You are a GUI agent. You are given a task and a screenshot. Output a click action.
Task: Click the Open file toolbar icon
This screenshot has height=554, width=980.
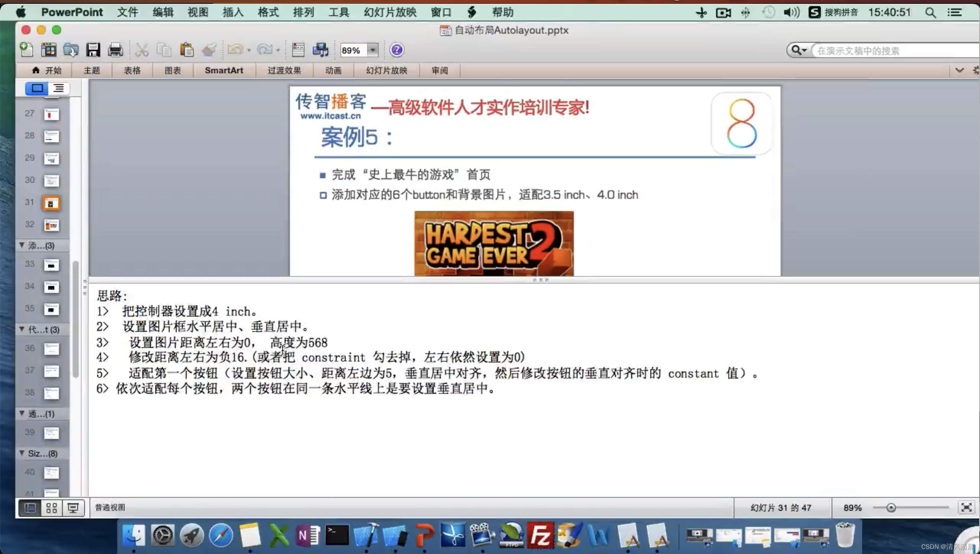point(71,50)
